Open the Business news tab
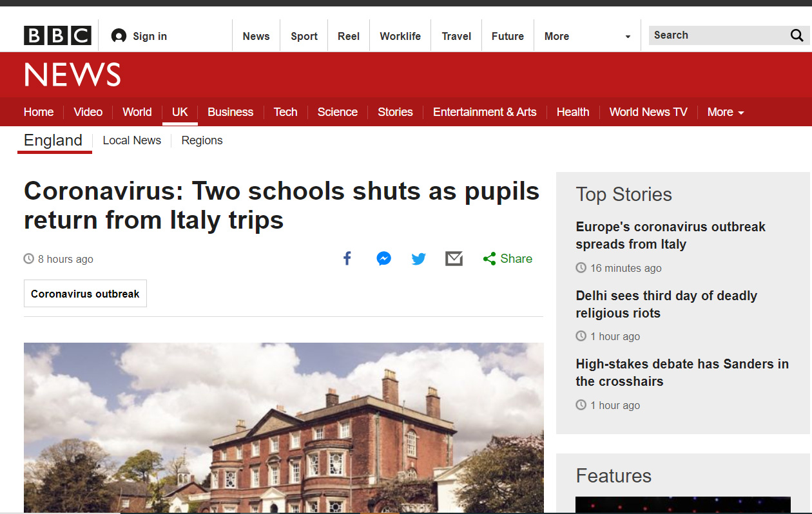Screen dimensions: 812x514 click(x=230, y=112)
